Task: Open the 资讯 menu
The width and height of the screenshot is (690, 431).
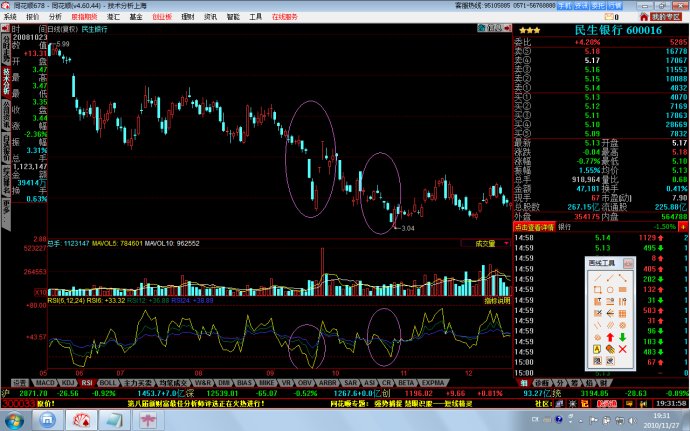Action: click(210, 17)
